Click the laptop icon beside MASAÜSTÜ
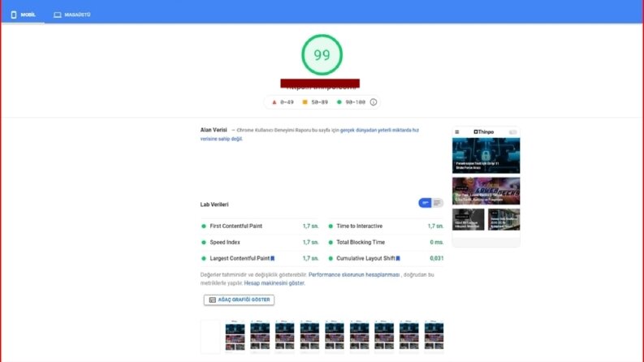 58,15
